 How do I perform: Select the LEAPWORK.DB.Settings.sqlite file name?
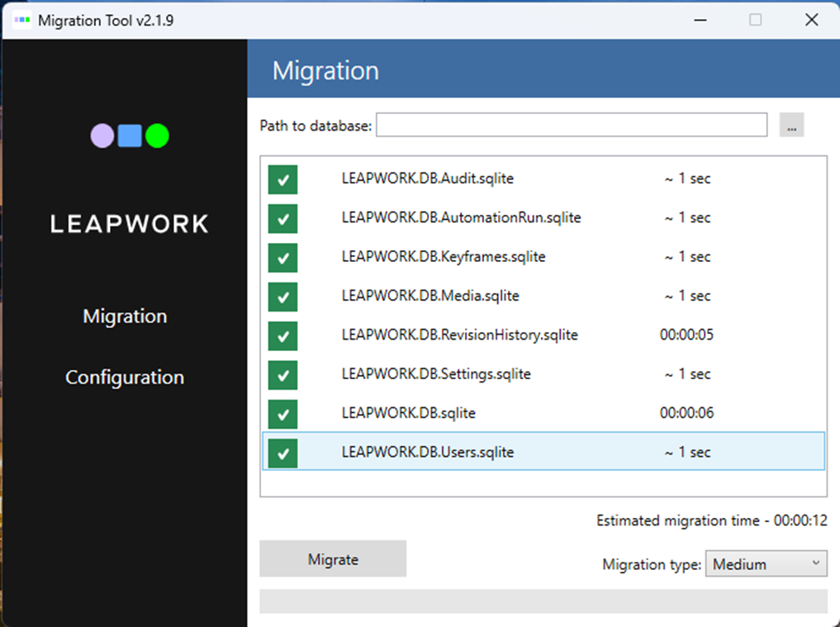[x=436, y=374]
